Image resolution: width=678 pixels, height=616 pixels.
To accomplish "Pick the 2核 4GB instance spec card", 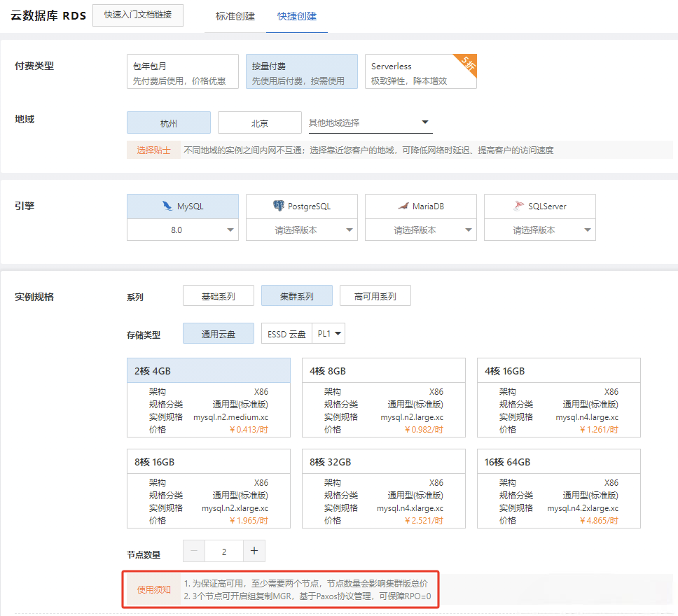I will pos(209,398).
